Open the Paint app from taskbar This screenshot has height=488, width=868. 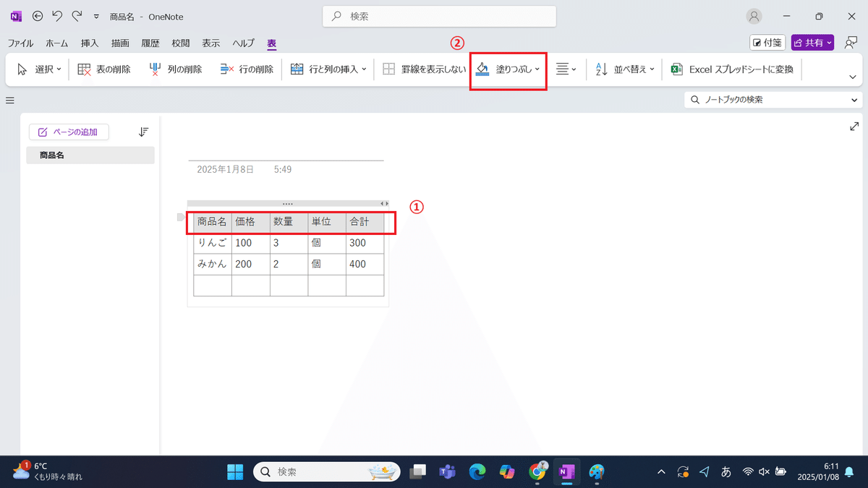[x=596, y=471]
